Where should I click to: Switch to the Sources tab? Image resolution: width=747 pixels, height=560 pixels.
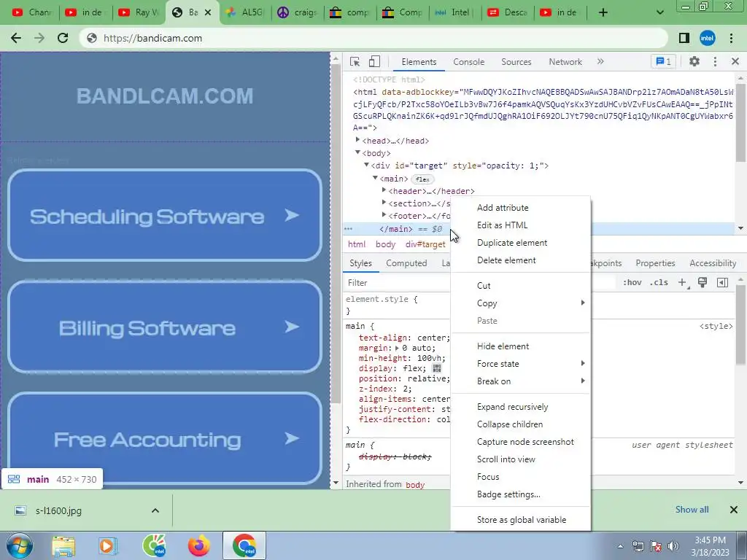point(516,62)
